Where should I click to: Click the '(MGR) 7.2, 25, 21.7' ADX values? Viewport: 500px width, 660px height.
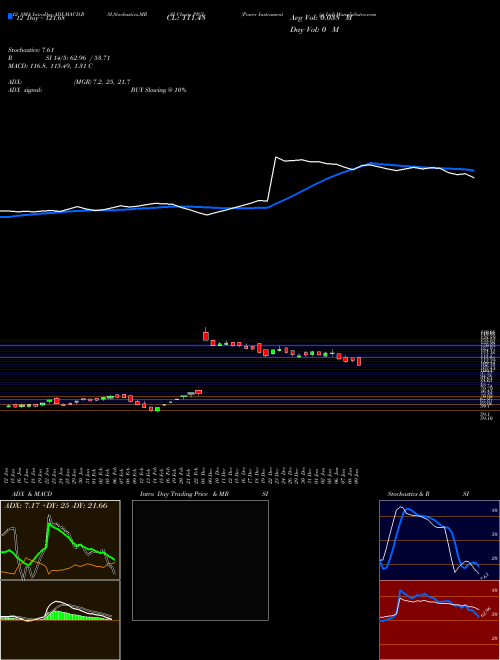(x=102, y=82)
